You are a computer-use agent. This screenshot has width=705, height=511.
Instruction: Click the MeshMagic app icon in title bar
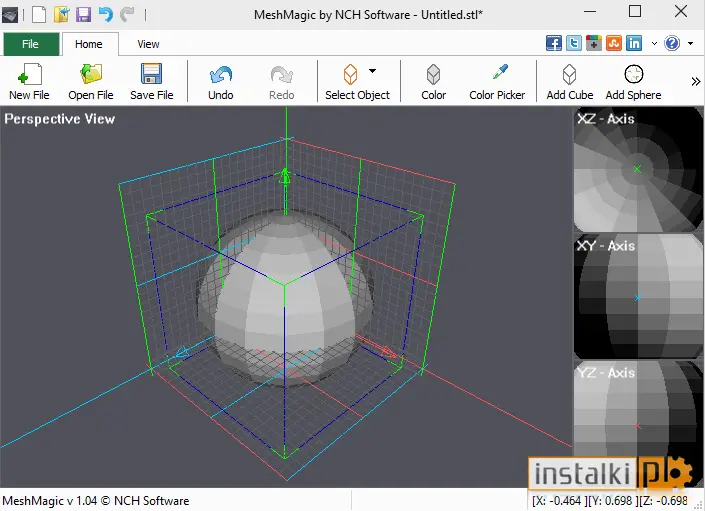click(x=10, y=15)
